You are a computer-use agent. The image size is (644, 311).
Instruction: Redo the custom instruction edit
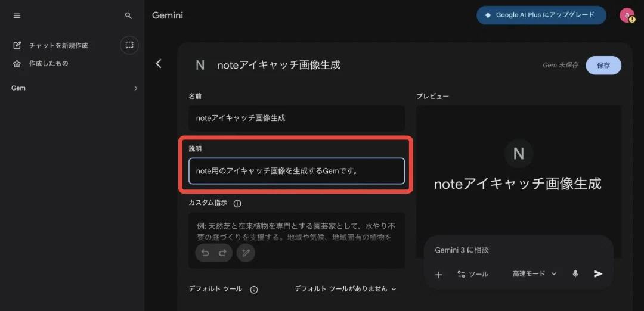(x=222, y=253)
